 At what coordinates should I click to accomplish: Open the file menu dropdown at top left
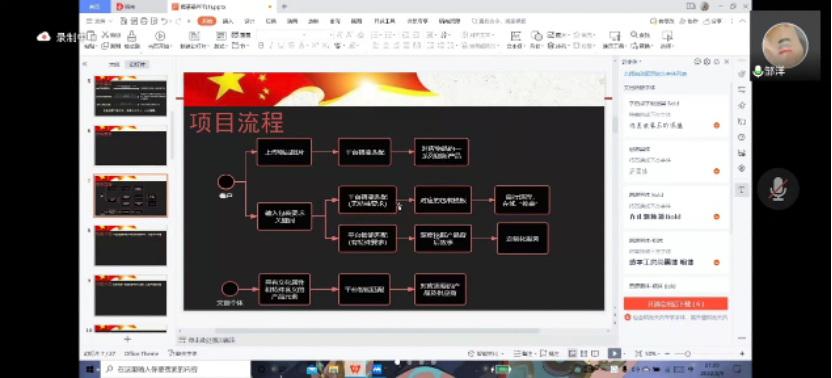pos(99,21)
